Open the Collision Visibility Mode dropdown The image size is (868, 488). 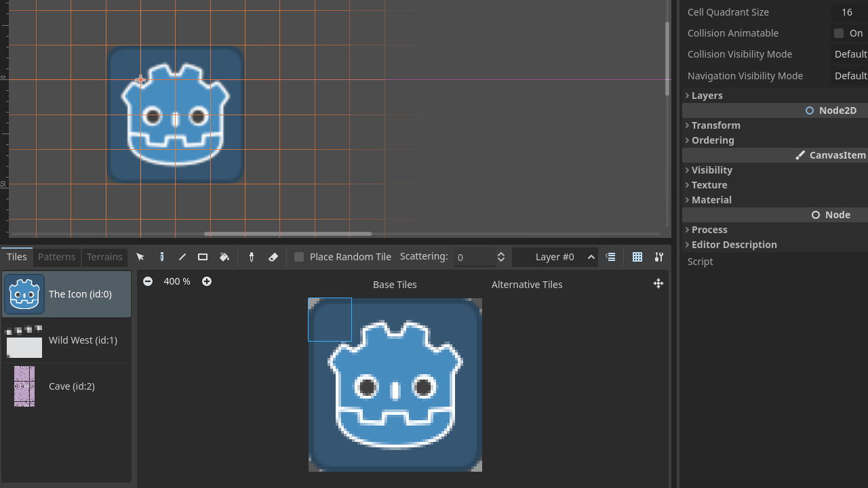click(850, 54)
